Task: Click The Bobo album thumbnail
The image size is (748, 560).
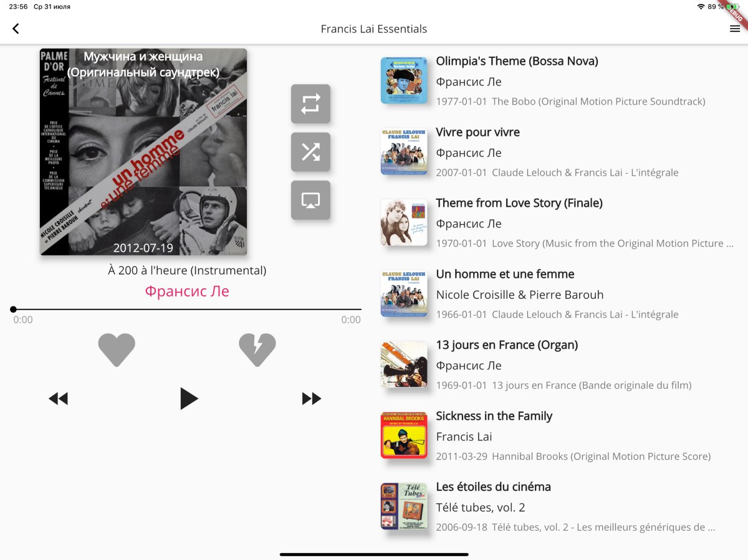Action: coord(404,80)
